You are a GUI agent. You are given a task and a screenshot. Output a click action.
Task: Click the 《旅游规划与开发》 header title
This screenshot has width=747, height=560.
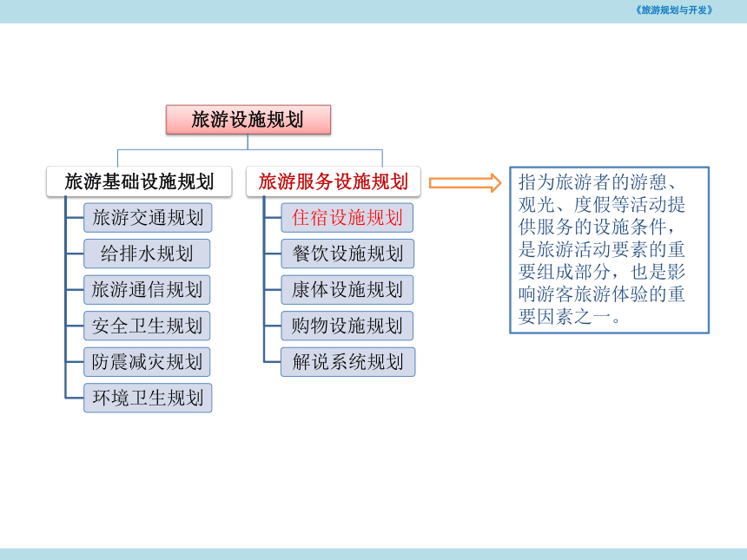[674, 10]
